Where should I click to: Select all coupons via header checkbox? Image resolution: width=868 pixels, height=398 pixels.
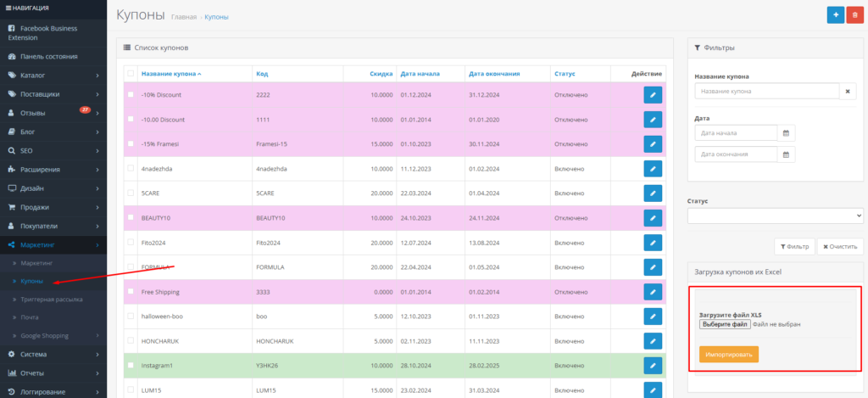(x=131, y=74)
